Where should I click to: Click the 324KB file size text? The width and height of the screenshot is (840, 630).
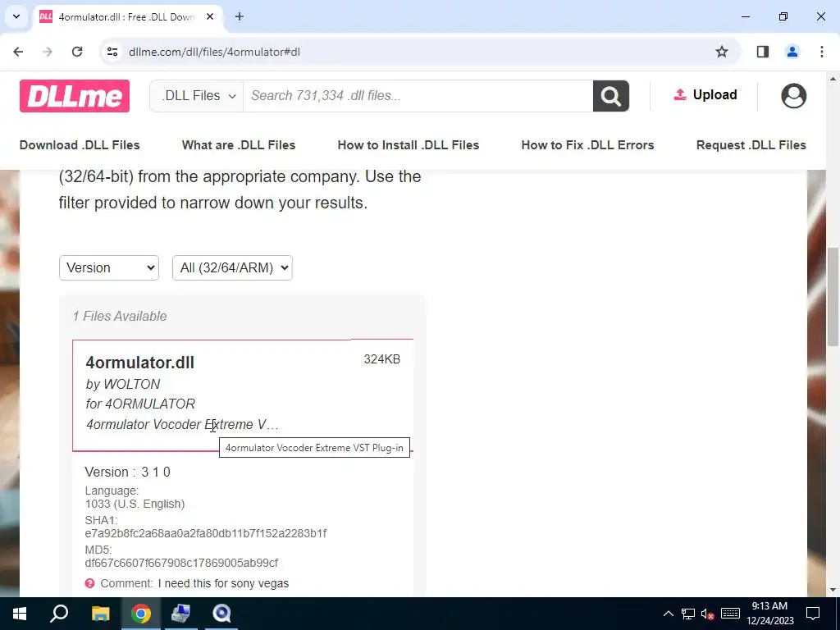point(382,359)
